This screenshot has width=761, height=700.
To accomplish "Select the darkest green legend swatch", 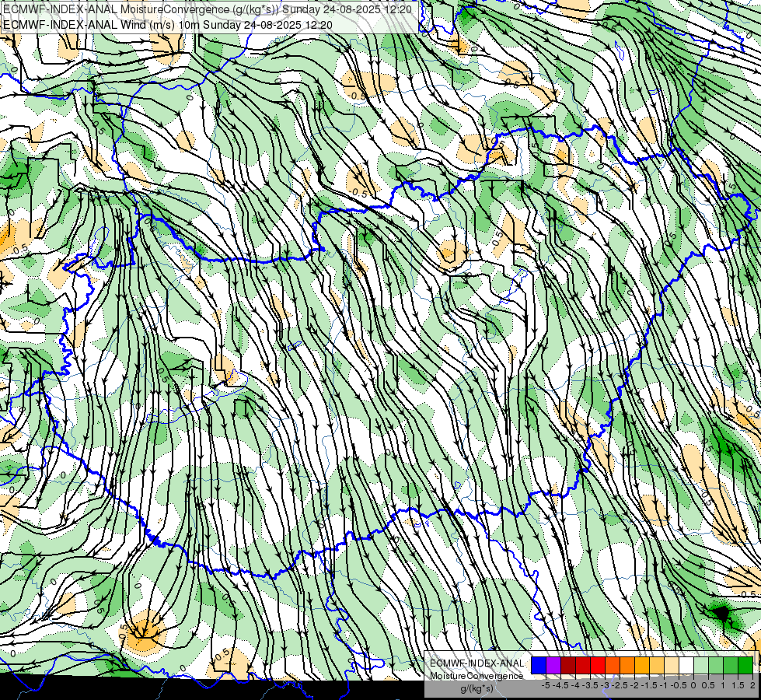I will (745, 666).
